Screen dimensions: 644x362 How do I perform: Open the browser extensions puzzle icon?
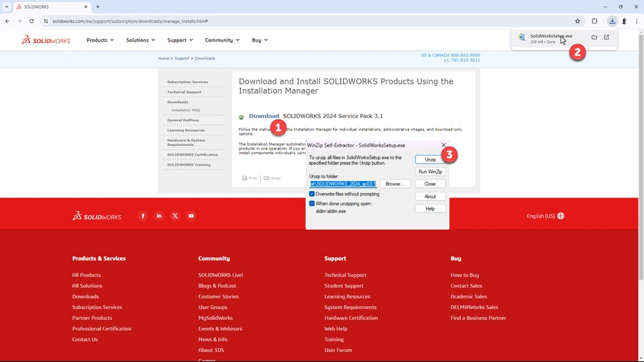click(x=594, y=21)
